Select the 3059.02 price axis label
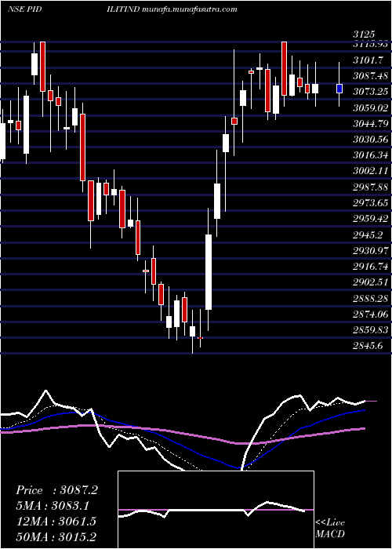Viewport: 392px width, 549px height. (370, 108)
